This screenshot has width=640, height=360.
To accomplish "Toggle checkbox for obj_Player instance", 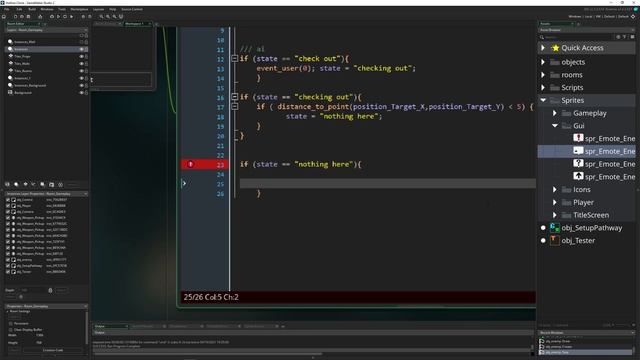I will pos(8,206).
